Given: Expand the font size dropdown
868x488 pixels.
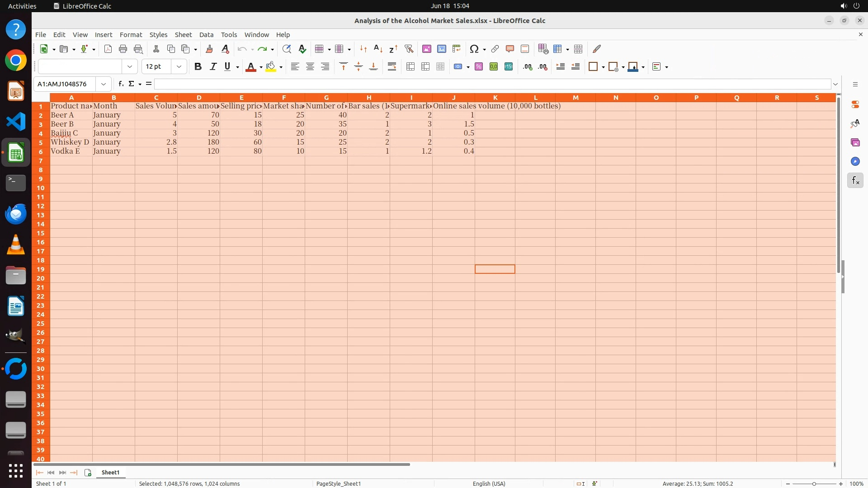Looking at the screenshot, I should click(x=179, y=67).
